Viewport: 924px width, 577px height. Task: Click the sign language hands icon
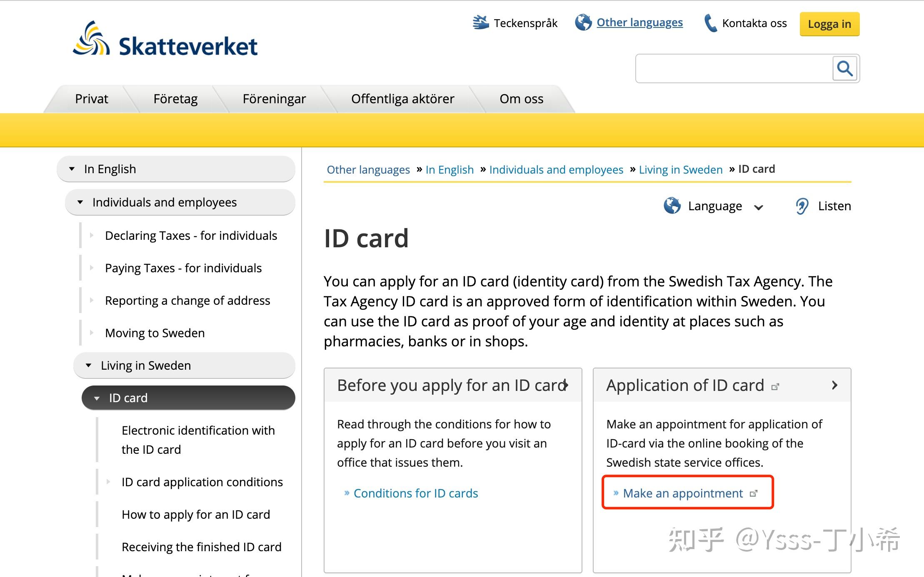point(480,22)
